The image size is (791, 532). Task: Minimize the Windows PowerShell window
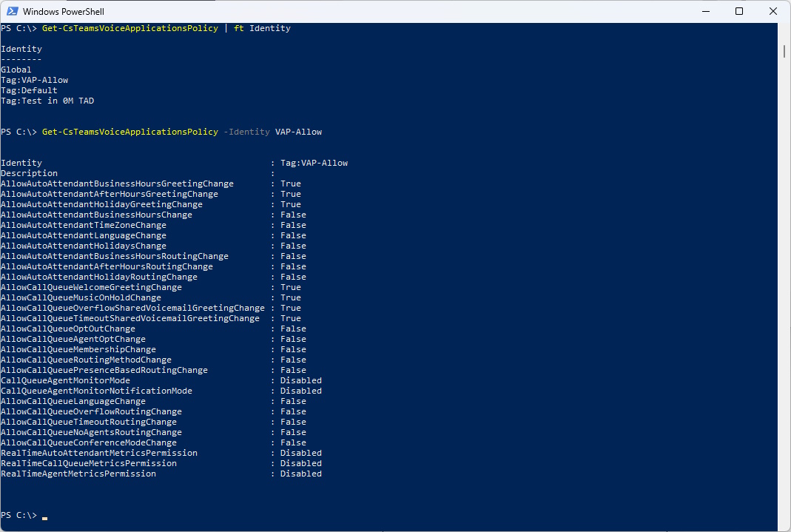click(706, 11)
